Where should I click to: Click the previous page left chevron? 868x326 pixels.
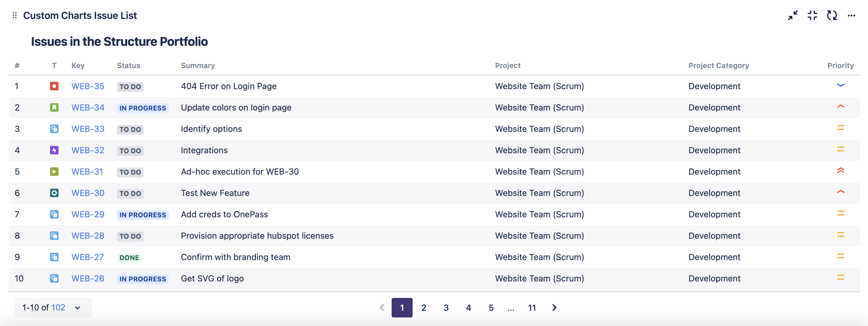tap(382, 307)
